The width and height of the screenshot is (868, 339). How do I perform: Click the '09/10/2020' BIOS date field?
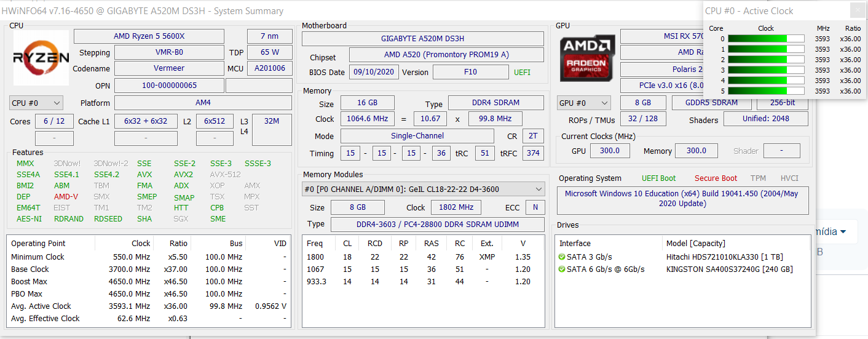[x=374, y=72]
